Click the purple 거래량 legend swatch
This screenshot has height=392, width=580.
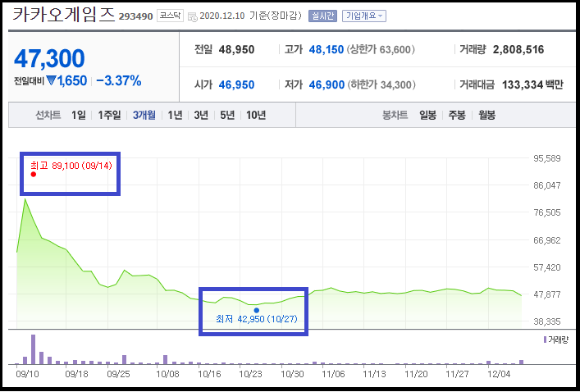(x=545, y=340)
